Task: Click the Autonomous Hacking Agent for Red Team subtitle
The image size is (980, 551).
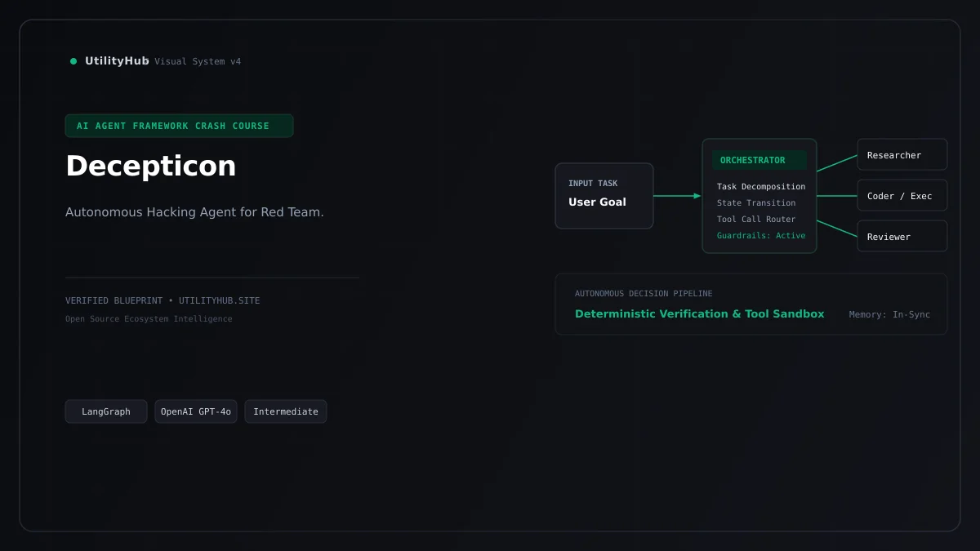Action: point(194,212)
